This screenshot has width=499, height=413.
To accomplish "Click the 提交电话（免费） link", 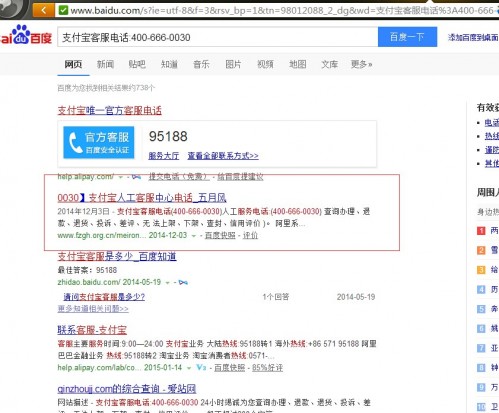I will point(179,177).
